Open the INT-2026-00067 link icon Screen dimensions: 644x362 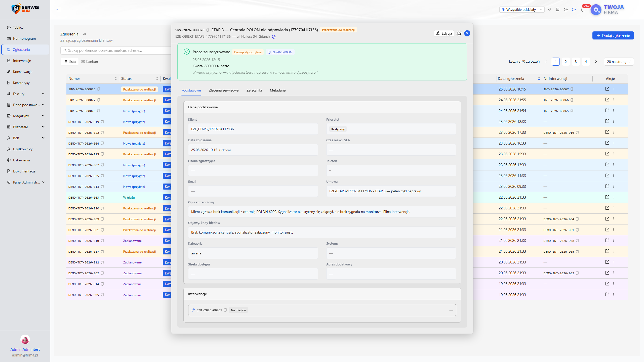click(x=193, y=310)
